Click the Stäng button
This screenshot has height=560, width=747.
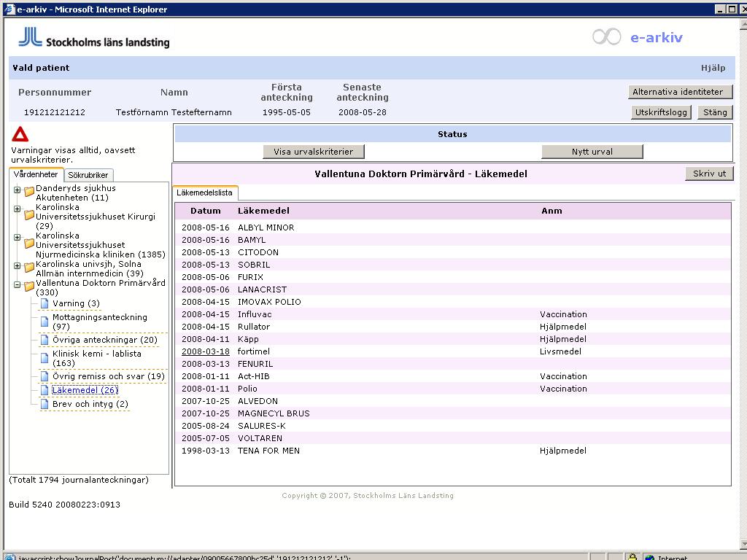click(x=715, y=112)
